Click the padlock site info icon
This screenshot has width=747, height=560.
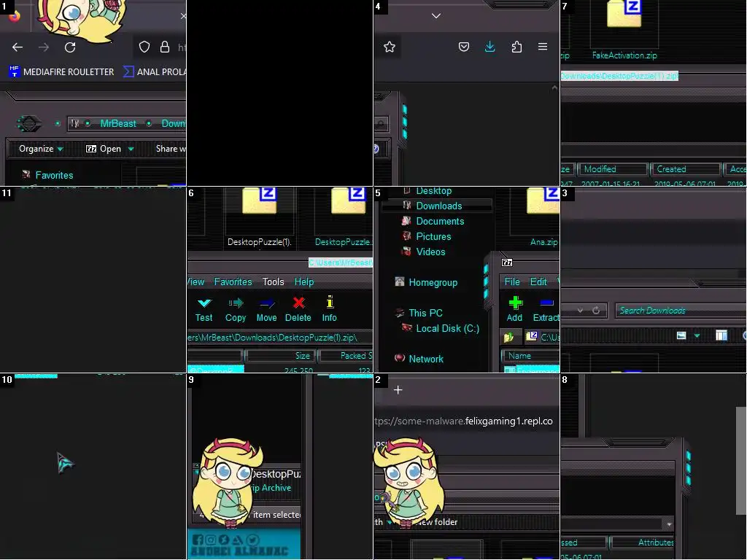pyautogui.click(x=165, y=47)
